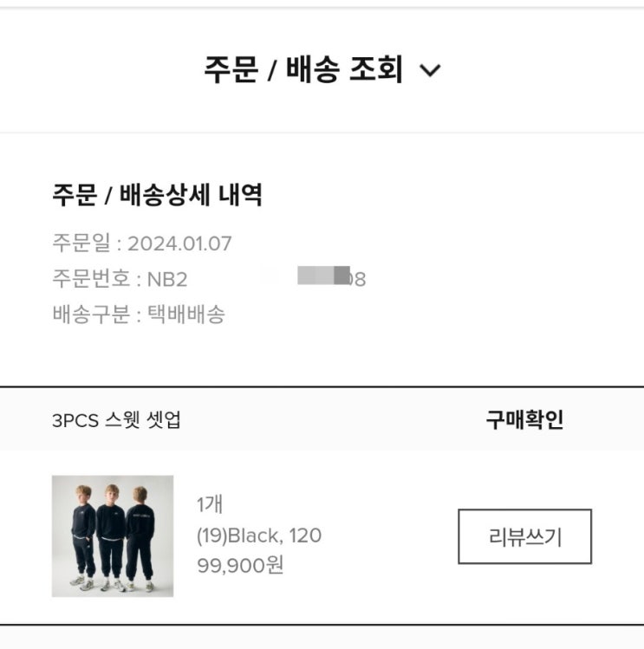This screenshot has height=649, width=644.
Task: Select the order date 2024.01.07
Action: [x=179, y=243]
